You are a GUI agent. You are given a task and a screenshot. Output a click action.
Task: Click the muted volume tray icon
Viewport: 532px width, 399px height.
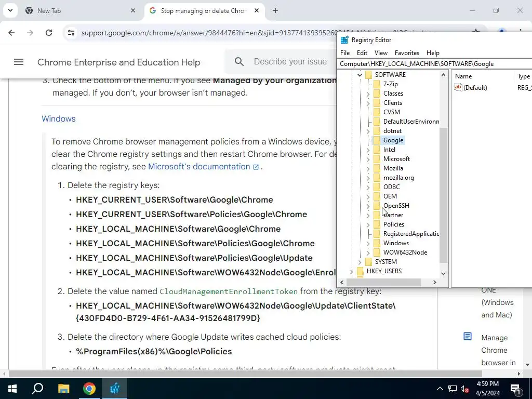click(465, 389)
